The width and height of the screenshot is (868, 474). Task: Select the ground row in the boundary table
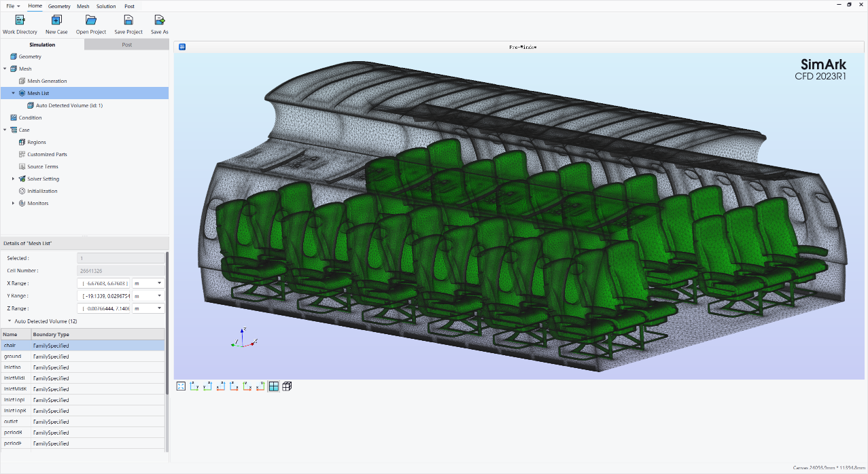click(82, 357)
